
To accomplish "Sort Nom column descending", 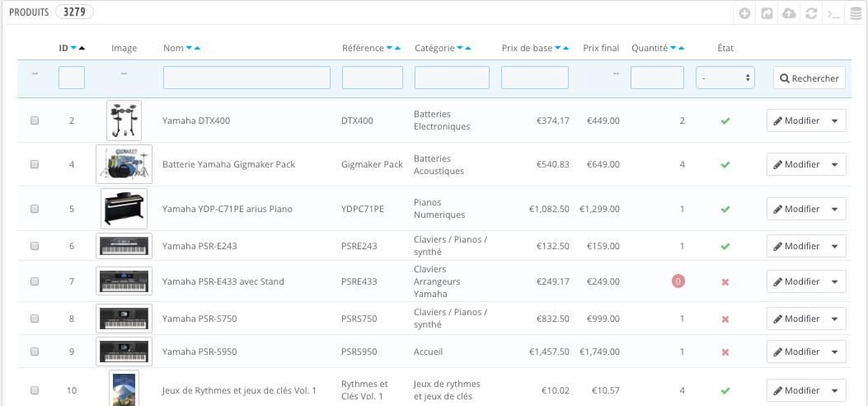I will pos(189,48).
